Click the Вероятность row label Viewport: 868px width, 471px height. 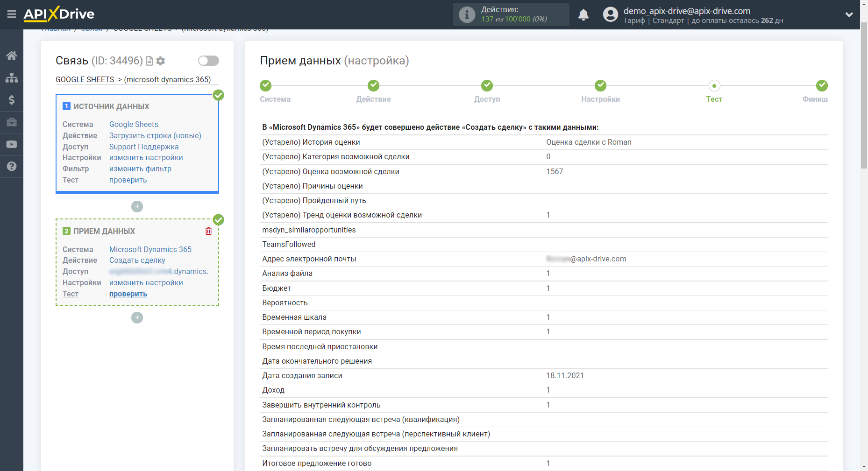[285, 302]
